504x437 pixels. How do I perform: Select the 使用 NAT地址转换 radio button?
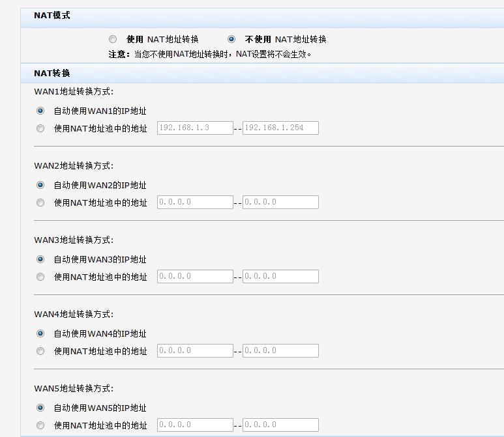pyautogui.click(x=113, y=39)
